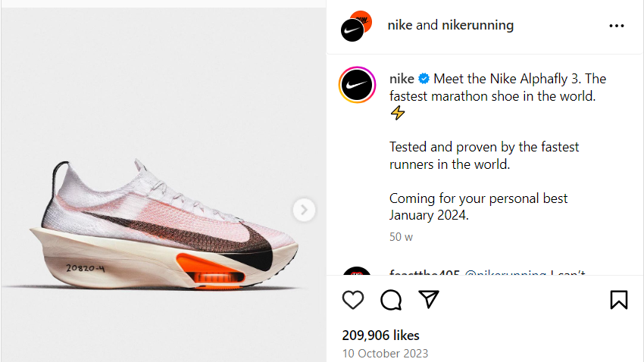Open the three-dot more options menu
Screen dimensions: 644x362
pyautogui.click(x=617, y=26)
